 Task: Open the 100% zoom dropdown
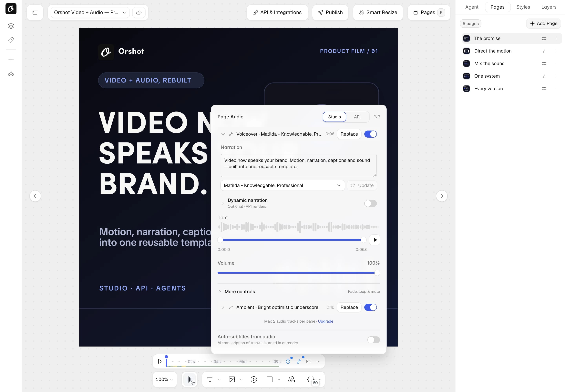click(164, 380)
